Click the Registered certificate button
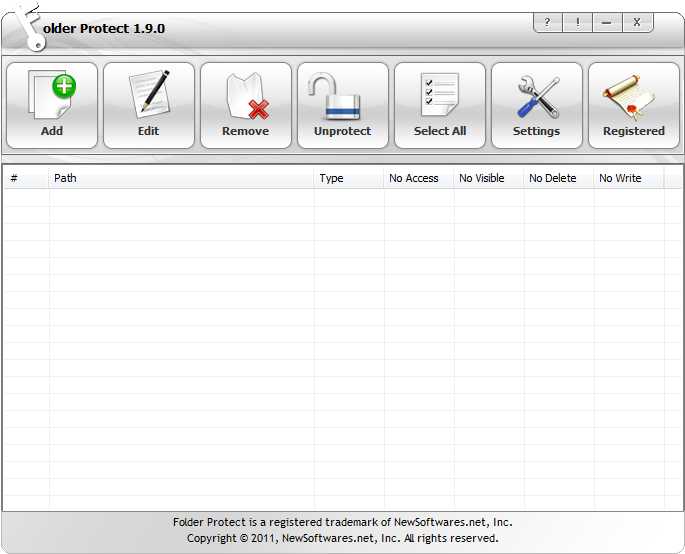 click(x=634, y=105)
